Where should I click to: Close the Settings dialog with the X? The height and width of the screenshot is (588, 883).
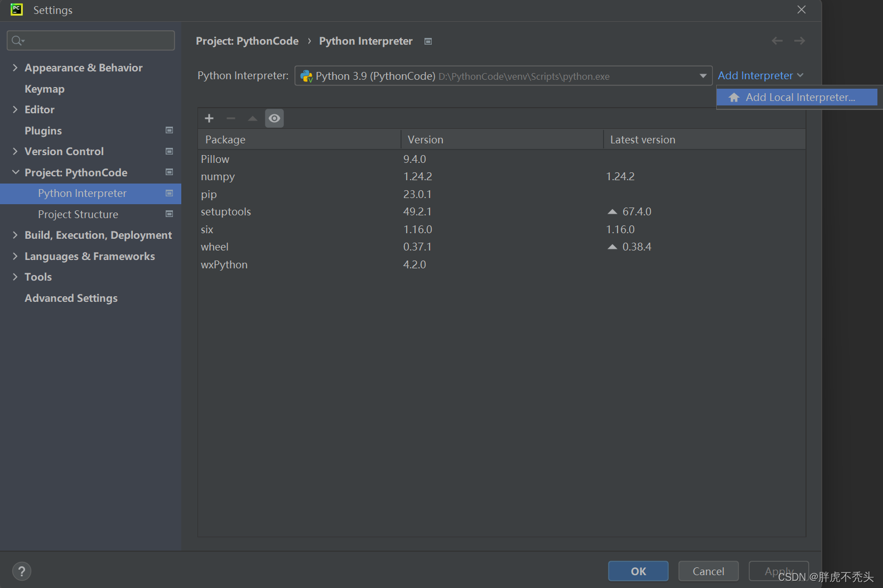coord(802,9)
